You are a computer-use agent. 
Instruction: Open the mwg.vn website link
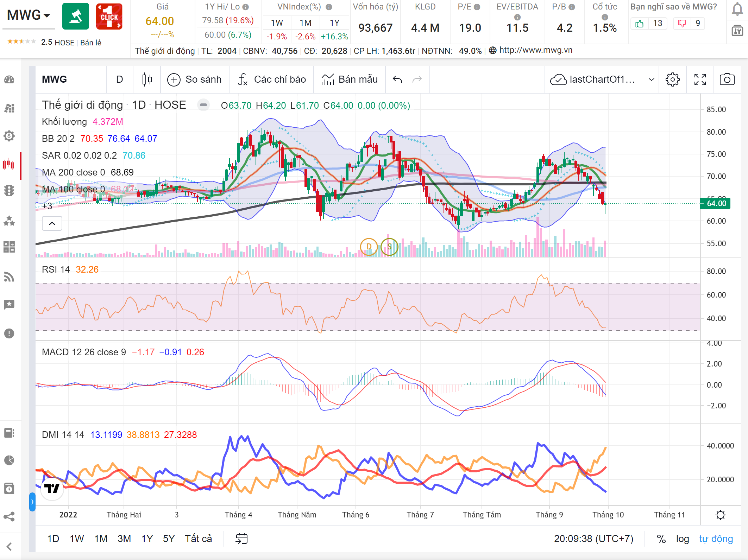point(536,50)
